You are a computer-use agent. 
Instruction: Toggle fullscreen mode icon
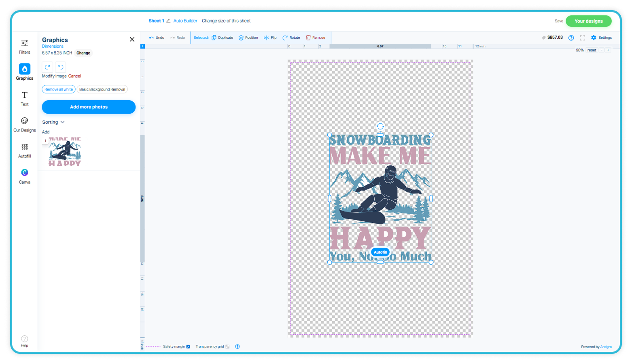coord(582,38)
